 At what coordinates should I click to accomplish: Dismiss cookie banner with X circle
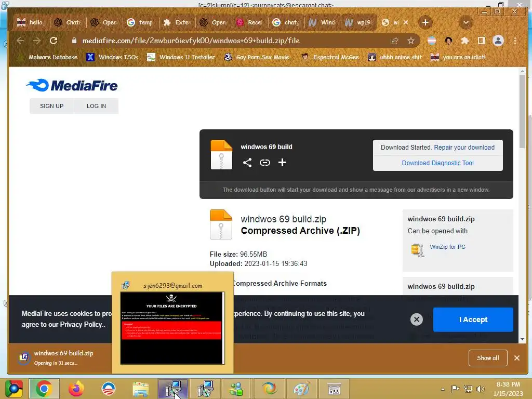(417, 320)
